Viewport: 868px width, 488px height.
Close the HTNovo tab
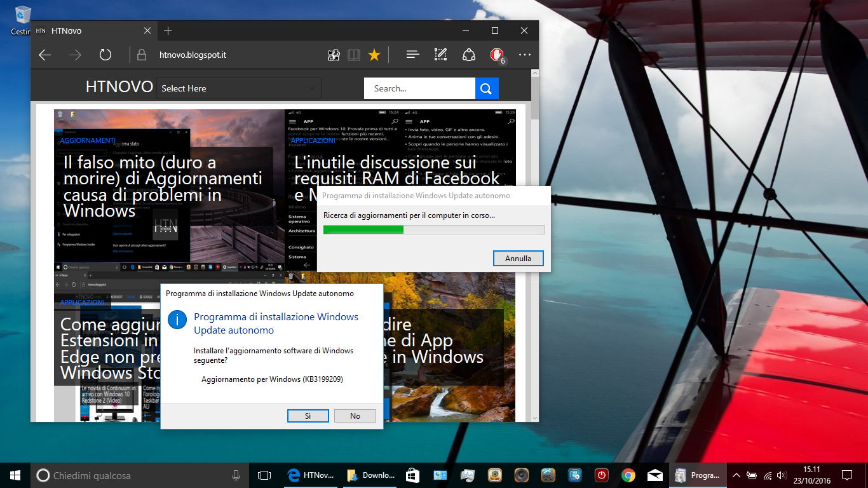(x=147, y=30)
